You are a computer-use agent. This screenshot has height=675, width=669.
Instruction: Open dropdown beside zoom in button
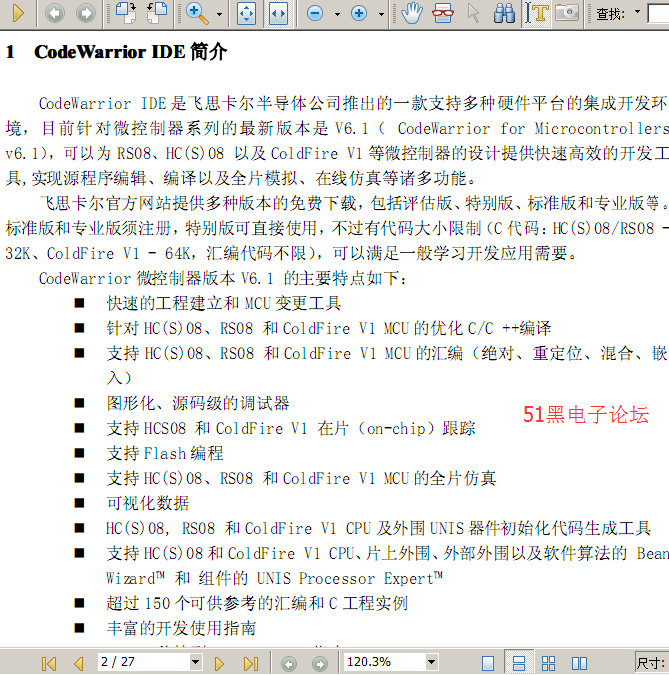(x=381, y=14)
